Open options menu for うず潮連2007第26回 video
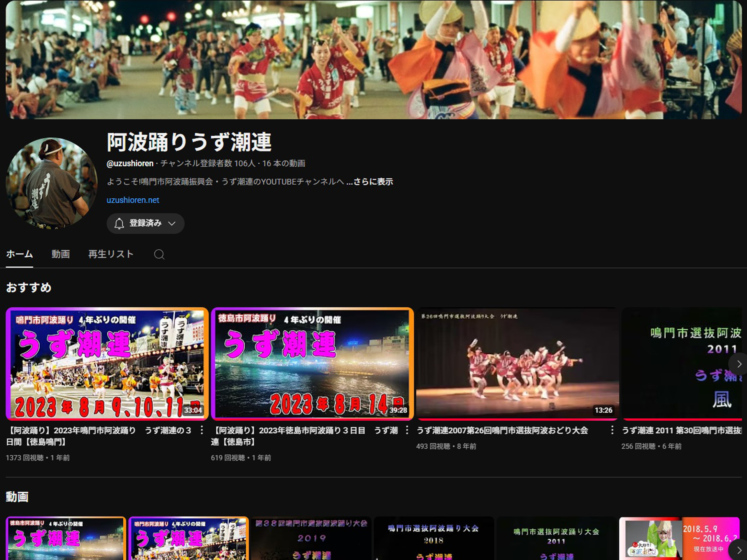747x560 pixels. click(612, 430)
